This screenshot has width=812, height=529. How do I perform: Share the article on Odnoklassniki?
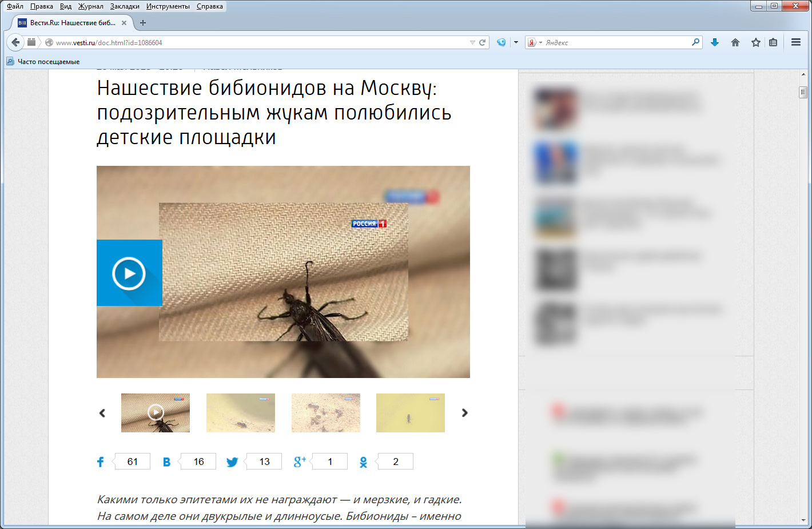tap(363, 462)
